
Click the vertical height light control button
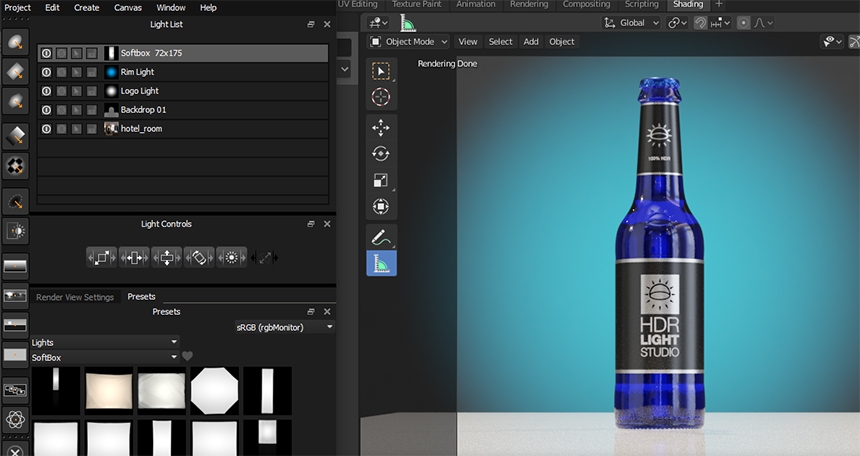[167, 257]
